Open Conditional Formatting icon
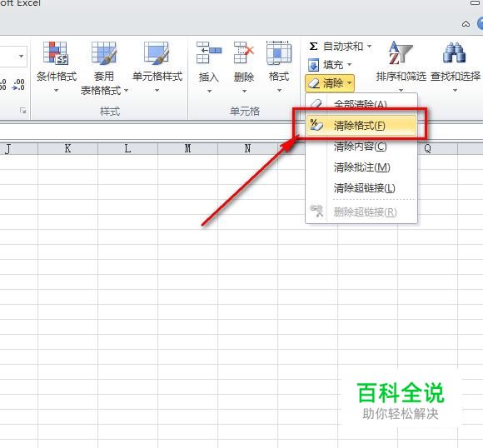The height and width of the screenshot is (448, 483). [x=56, y=53]
